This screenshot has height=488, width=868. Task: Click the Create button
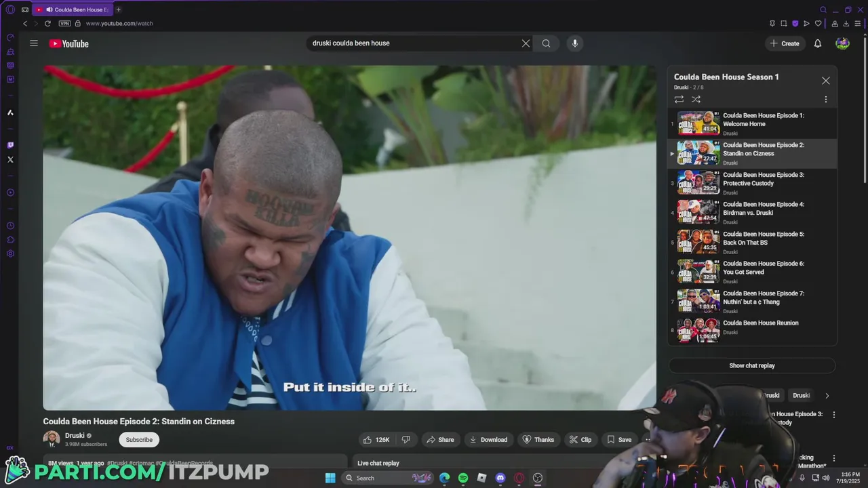click(785, 43)
